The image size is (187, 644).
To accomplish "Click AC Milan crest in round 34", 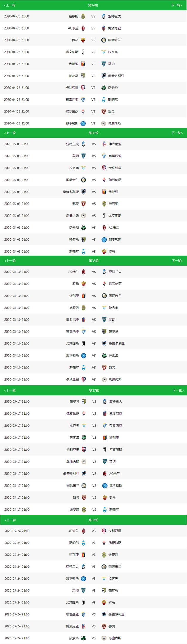I will pyautogui.click(x=83, y=28).
